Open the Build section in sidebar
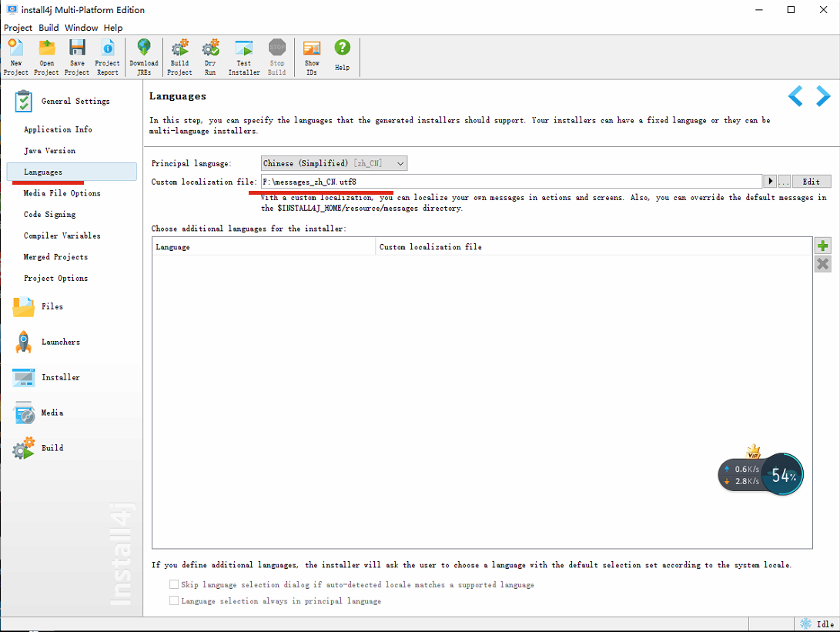840x632 pixels. (x=38, y=448)
